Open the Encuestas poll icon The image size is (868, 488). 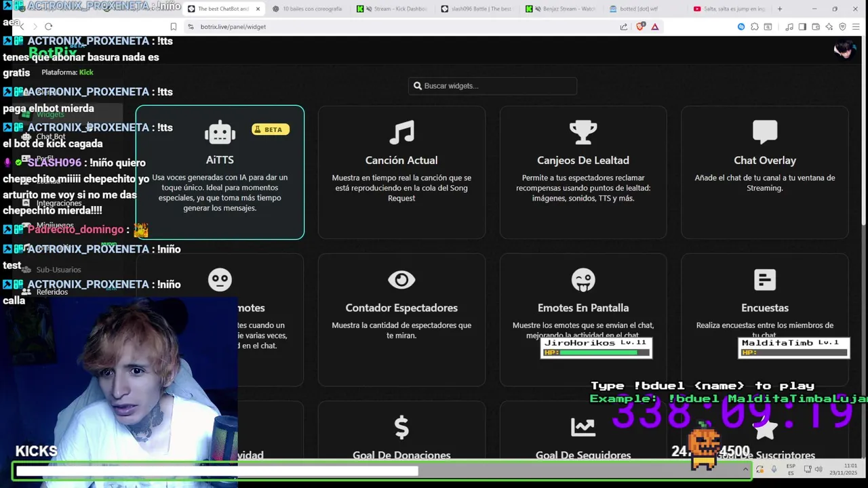click(765, 280)
